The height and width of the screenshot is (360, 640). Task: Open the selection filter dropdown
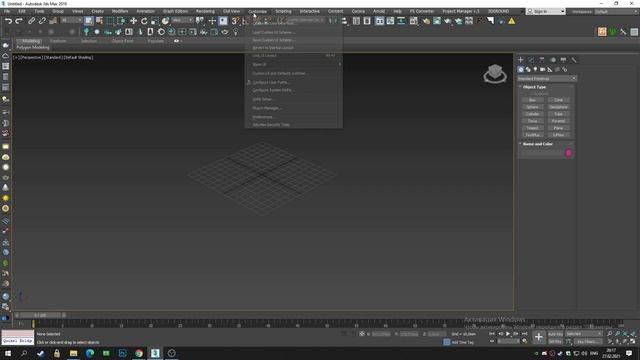[72, 20]
